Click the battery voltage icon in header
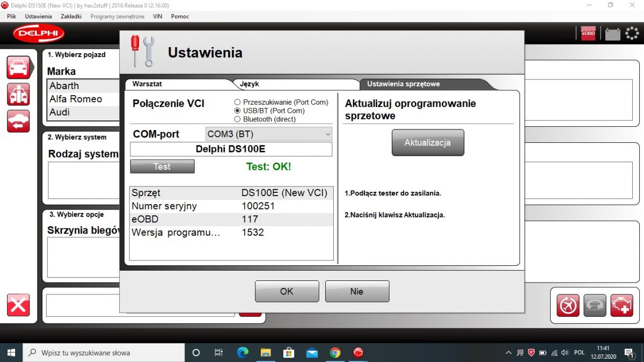The width and height of the screenshot is (644, 362). [x=612, y=34]
